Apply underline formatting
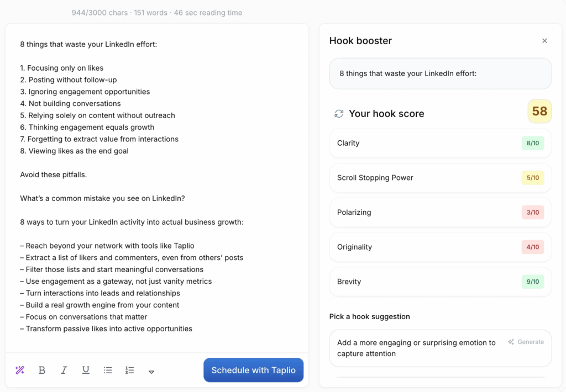The height and width of the screenshot is (392, 566). point(86,370)
